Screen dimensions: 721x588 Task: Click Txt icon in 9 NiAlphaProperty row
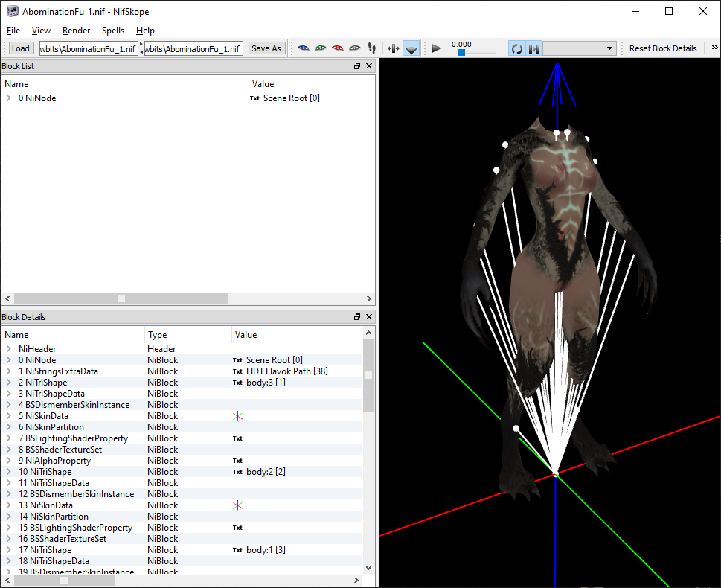tap(237, 461)
